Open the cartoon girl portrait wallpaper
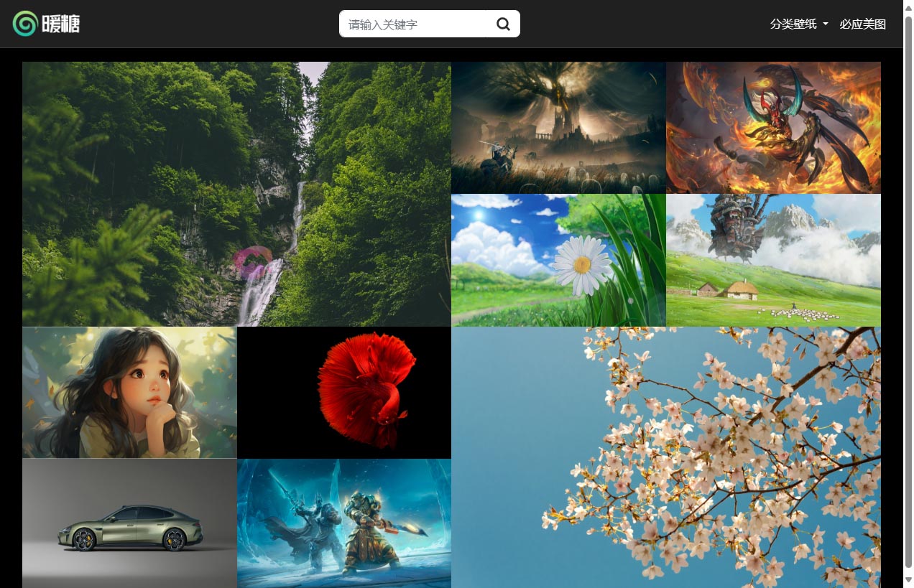This screenshot has width=914, height=588. point(129,392)
